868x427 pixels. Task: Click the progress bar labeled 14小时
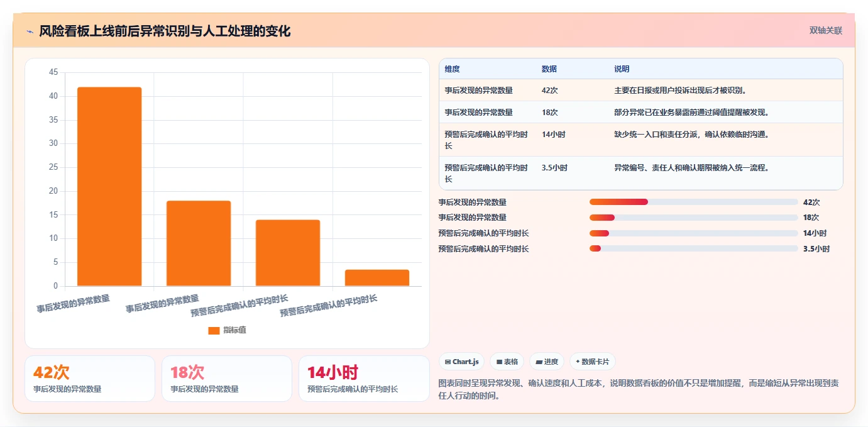coord(693,233)
